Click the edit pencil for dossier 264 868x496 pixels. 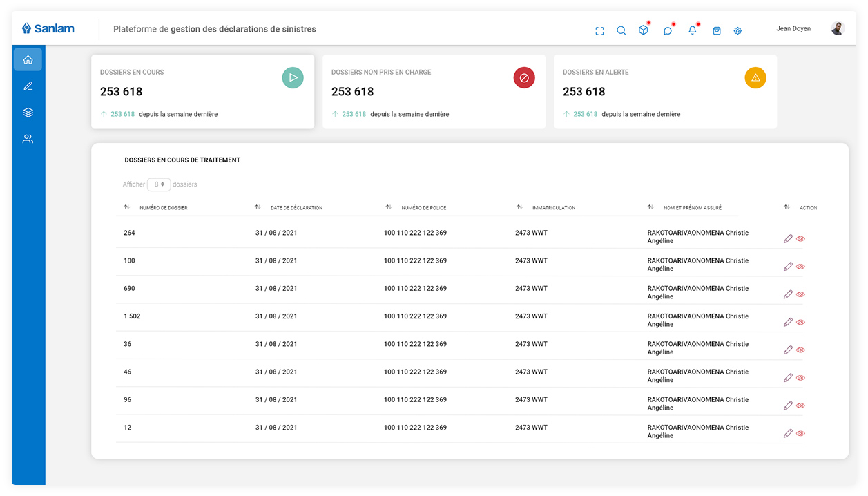click(x=788, y=239)
